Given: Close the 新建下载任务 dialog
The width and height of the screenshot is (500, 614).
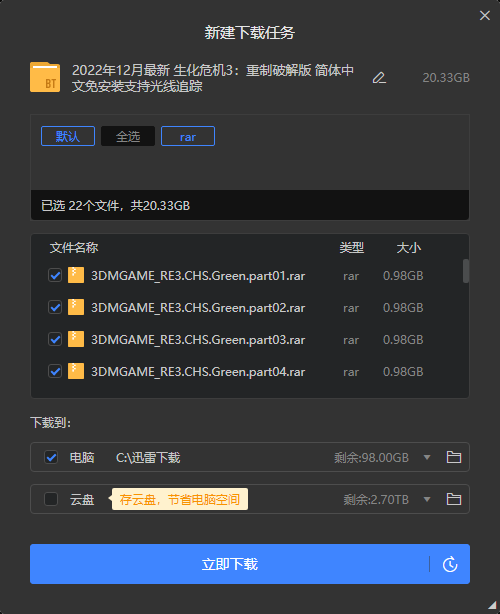Looking at the screenshot, I should (x=485, y=15).
